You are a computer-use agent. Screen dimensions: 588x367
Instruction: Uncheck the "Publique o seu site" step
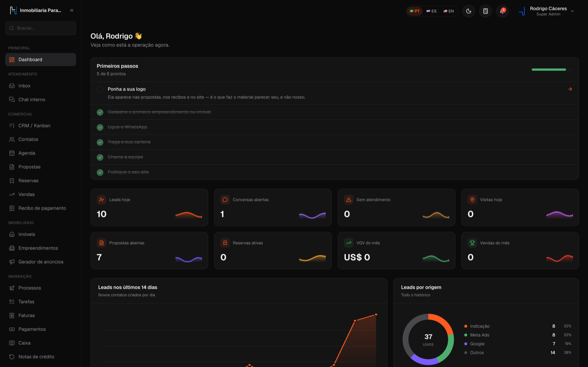click(x=100, y=172)
